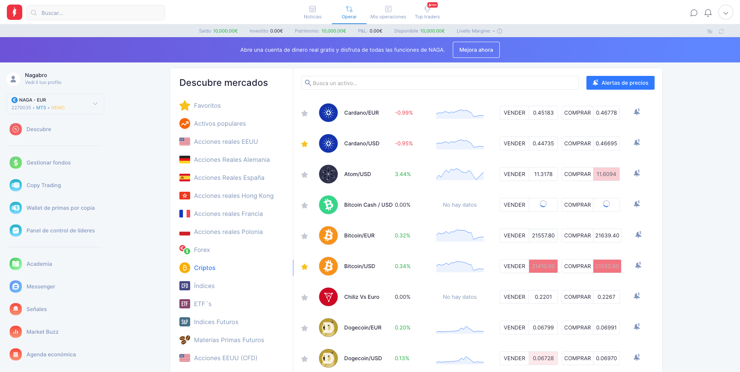Click VENDER for Dogecoin/USD

(x=529, y=358)
